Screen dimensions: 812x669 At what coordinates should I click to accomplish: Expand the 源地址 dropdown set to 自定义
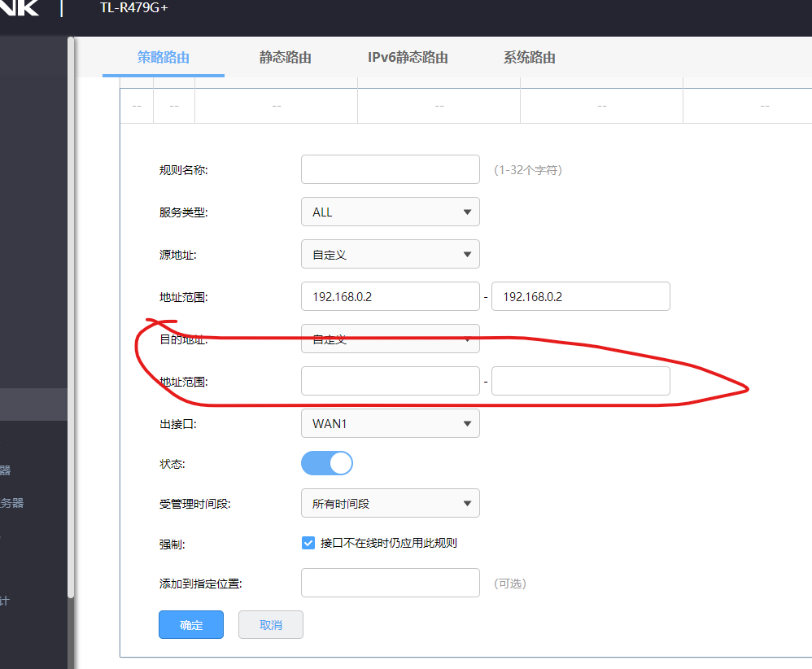[x=390, y=254]
